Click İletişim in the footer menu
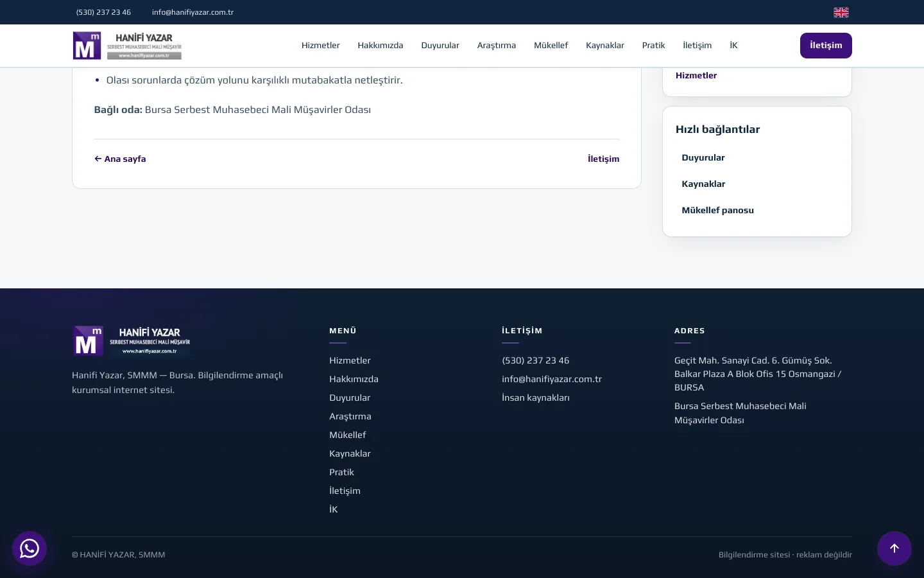Image resolution: width=924 pixels, height=578 pixels. click(x=345, y=491)
